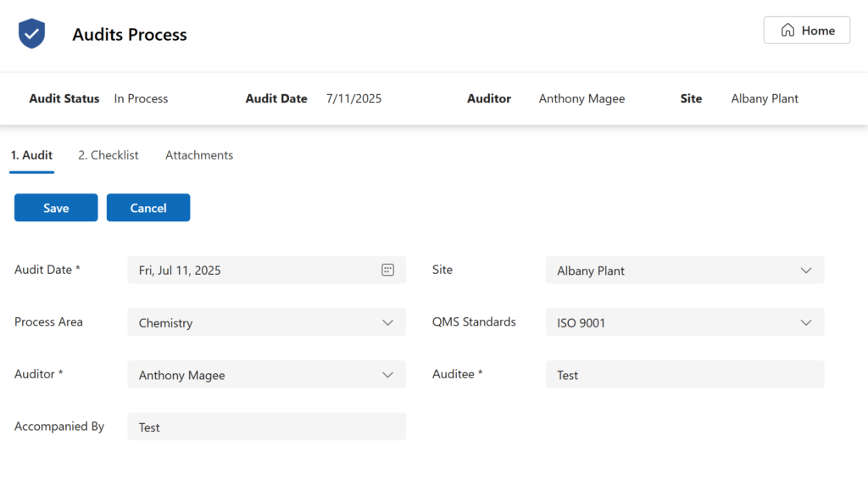Switch to the 1. Audit tab
868x497 pixels.
[x=31, y=155]
